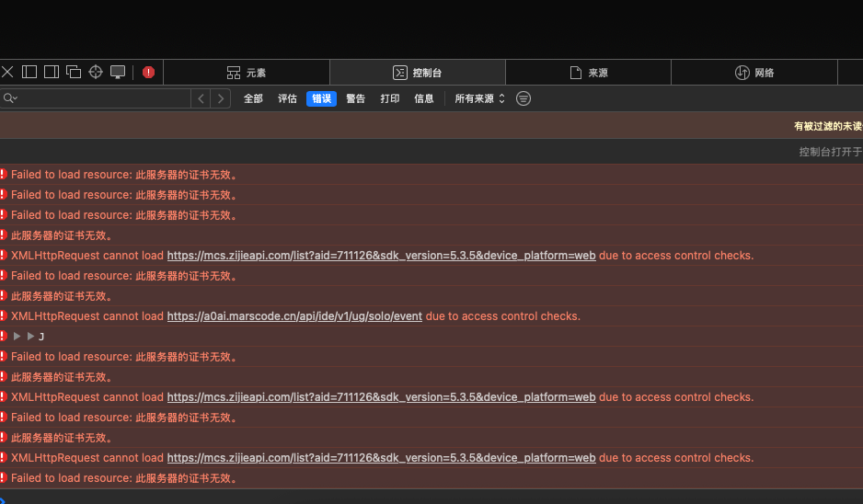Open the a0ai.marscode.cn solo/event link
The height and width of the screenshot is (504, 863).
pyautogui.click(x=294, y=316)
